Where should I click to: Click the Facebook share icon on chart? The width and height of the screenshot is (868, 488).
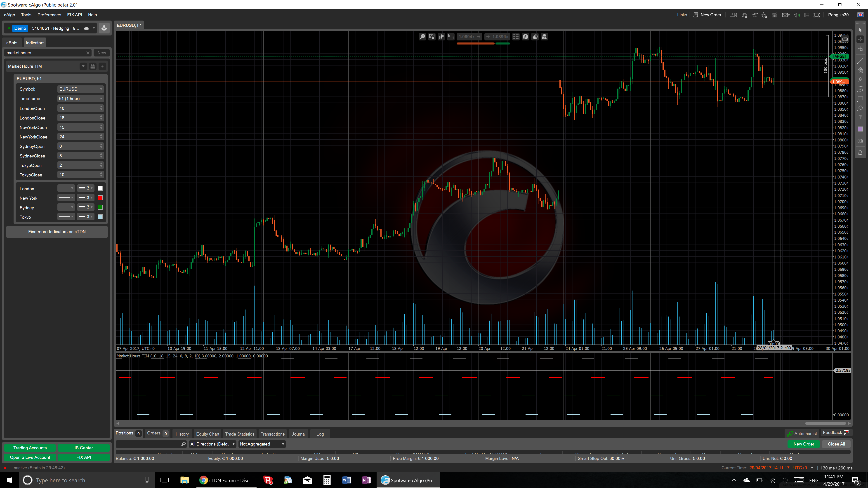(x=525, y=37)
